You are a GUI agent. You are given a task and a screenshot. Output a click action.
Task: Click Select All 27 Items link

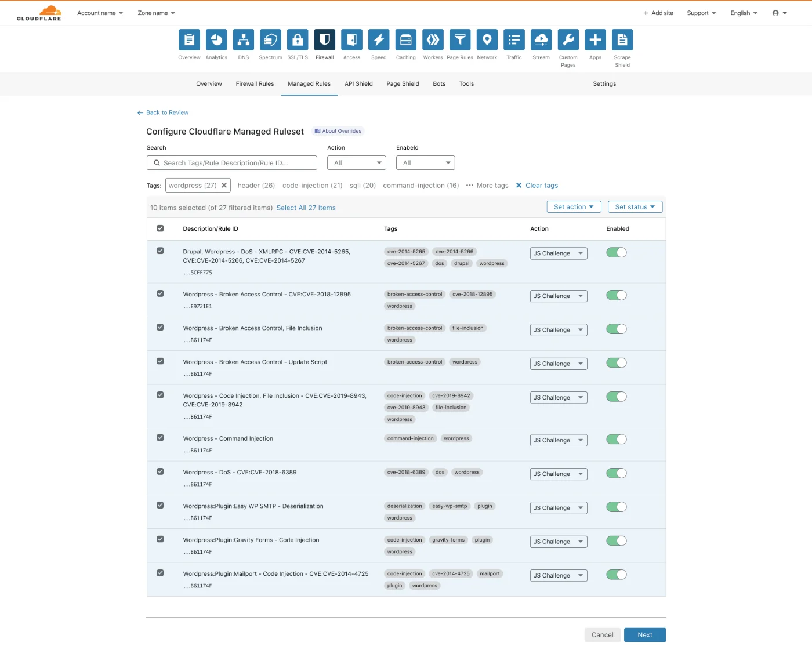[306, 208]
